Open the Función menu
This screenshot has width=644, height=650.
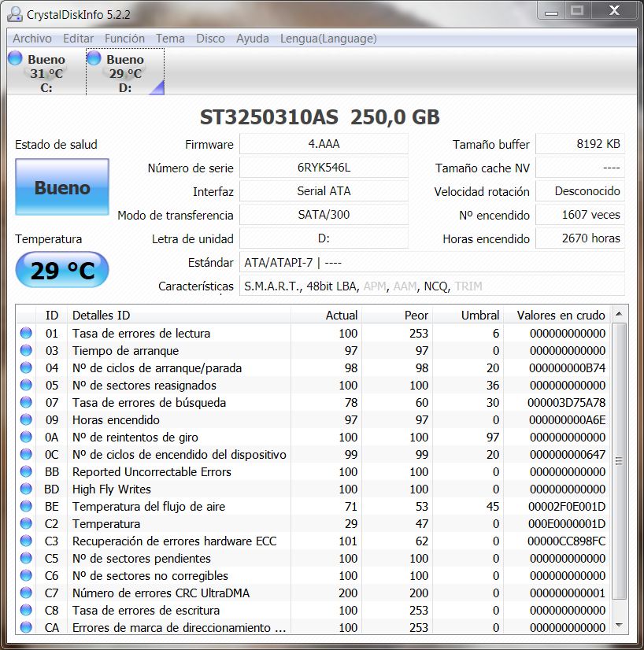click(x=124, y=39)
